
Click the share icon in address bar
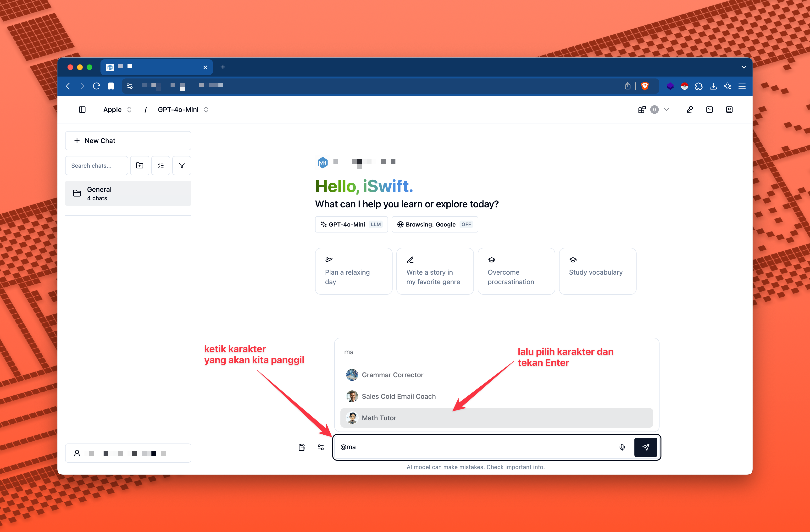pyautogui.click(x=627, y=86)
